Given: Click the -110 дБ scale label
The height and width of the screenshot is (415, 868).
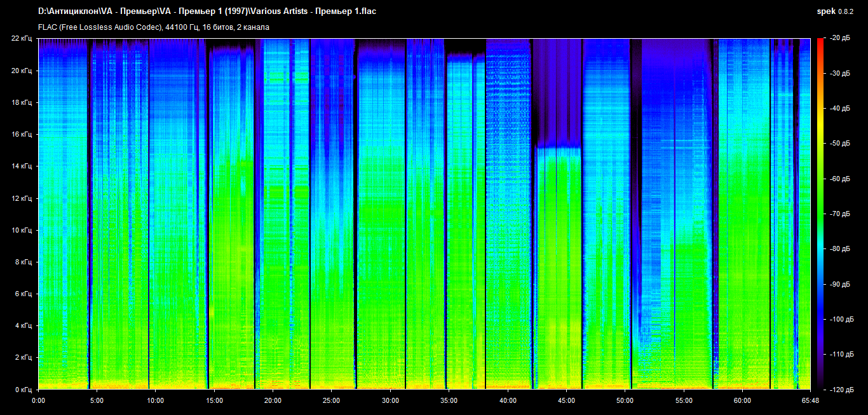Looking at the screenshot, I should tap(841, 354).
